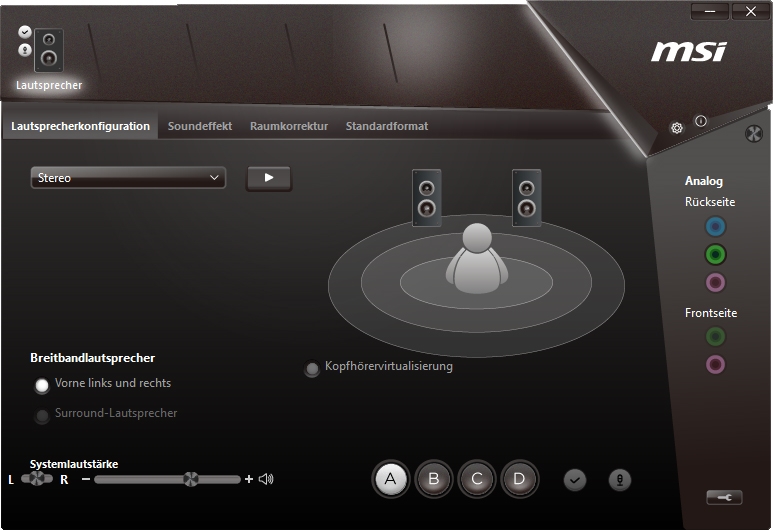Switch to the Lautsprecherkonfiguration tab

(80, 126)
